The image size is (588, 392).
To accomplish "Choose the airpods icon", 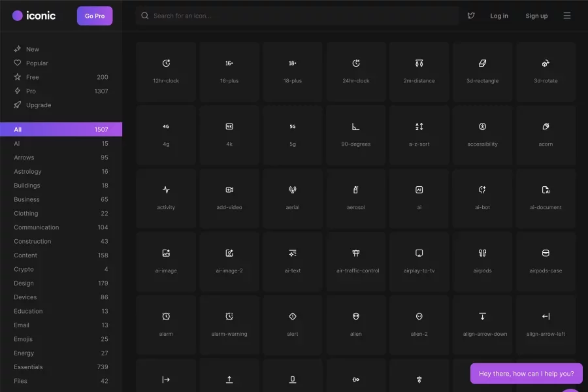I will [x=482, y=261].
